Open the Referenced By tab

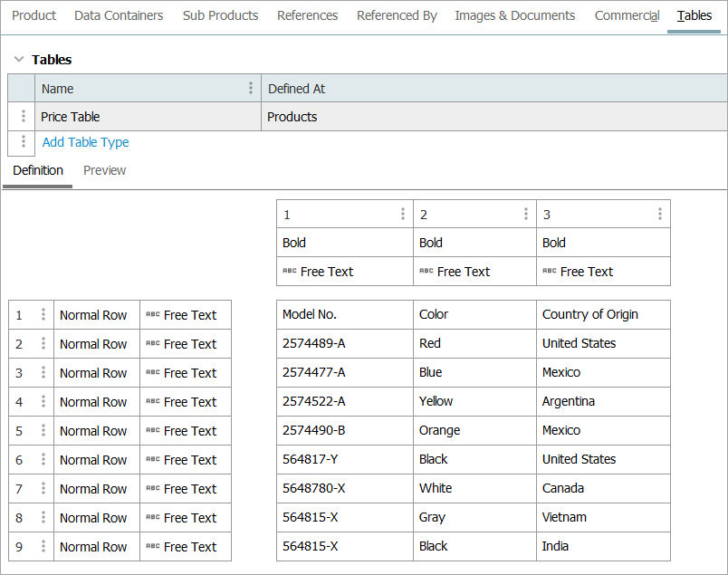tap(397, 15)
